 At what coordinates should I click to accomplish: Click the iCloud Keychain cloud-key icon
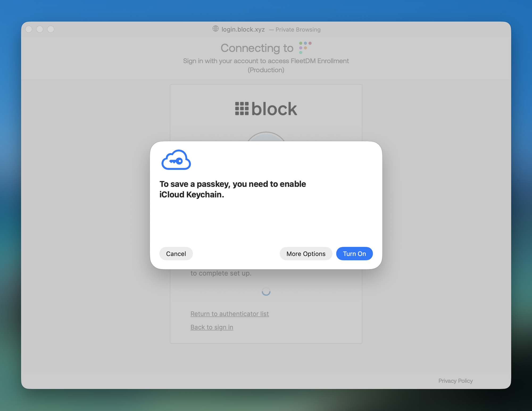pos(176,160)
